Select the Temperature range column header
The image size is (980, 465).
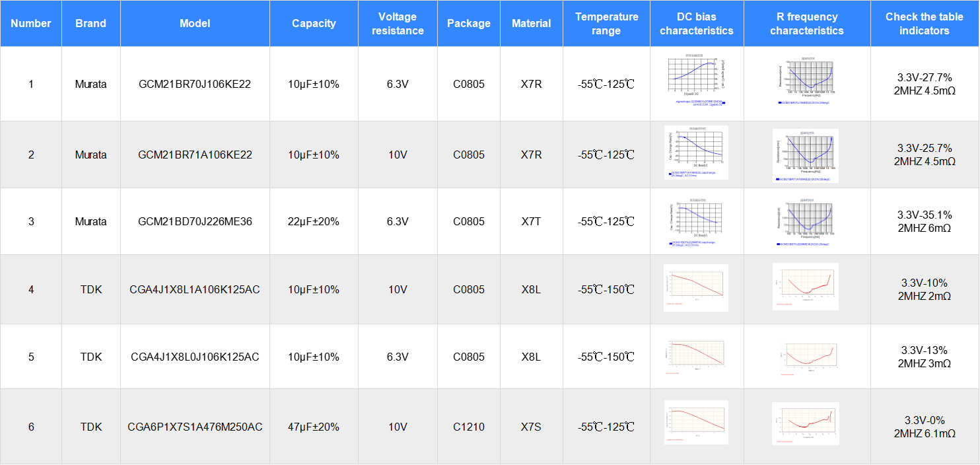[606, 24]
